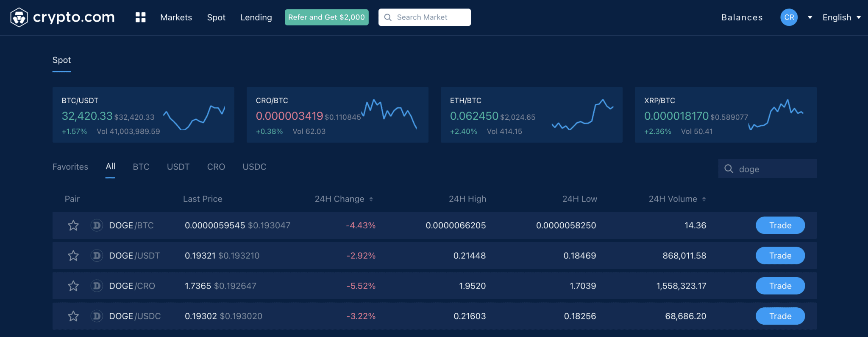Click the Dogecoin icon in DOGE/CRO row

(x=97, y=286)
